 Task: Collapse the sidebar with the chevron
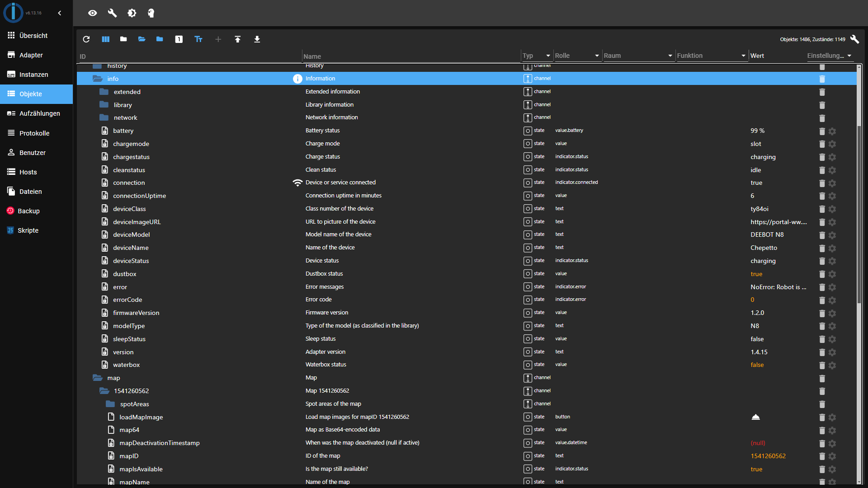[60, 13]
